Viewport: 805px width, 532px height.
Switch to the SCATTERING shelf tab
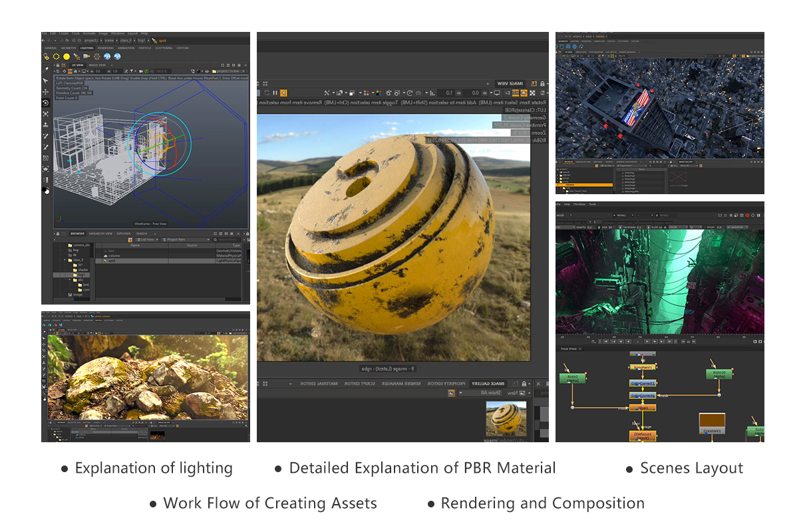point(164,48)
